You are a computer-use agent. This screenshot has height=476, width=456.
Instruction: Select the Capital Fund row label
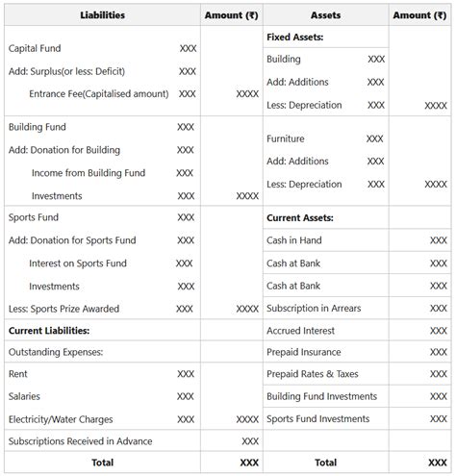point(35,48)
